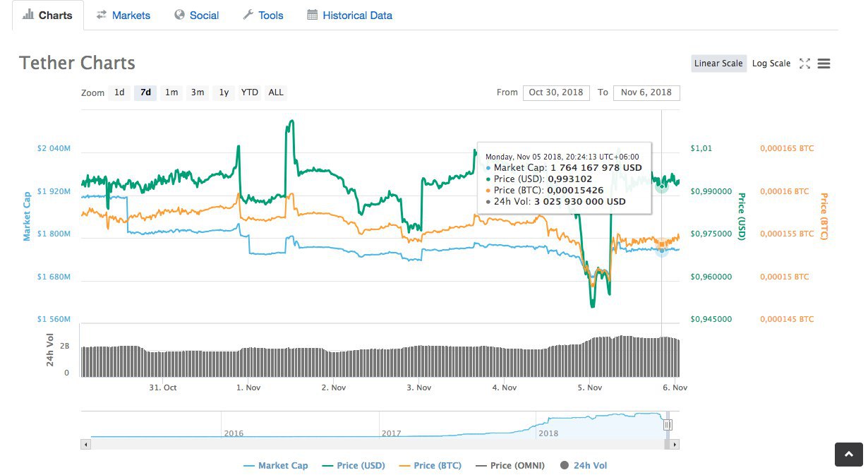
Task: Toggle Price (USD) series in legend
Action: pyautogui.click(x=354, y=466)
